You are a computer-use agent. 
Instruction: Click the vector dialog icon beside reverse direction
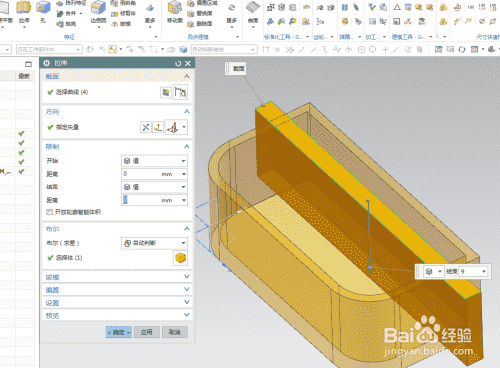[158, 127]
